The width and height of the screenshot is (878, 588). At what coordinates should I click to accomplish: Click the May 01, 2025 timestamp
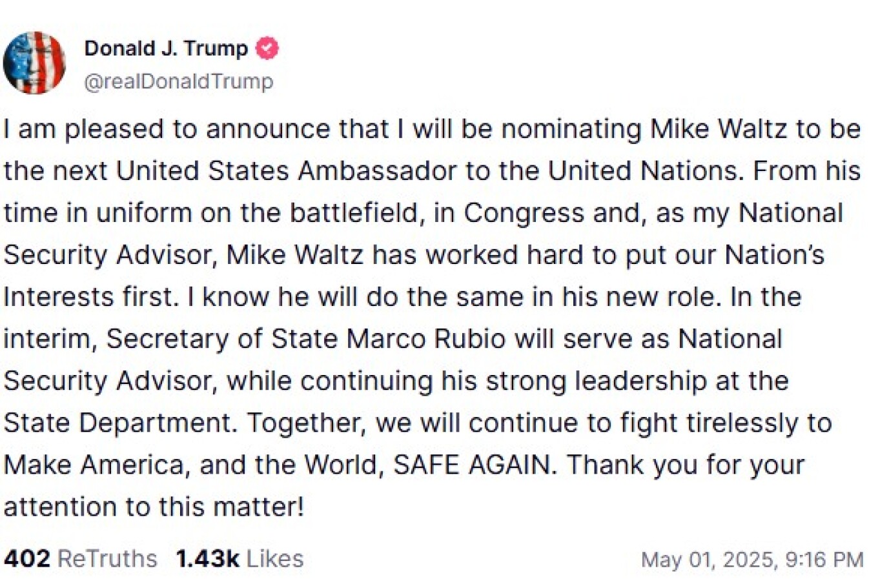point(751,560)
